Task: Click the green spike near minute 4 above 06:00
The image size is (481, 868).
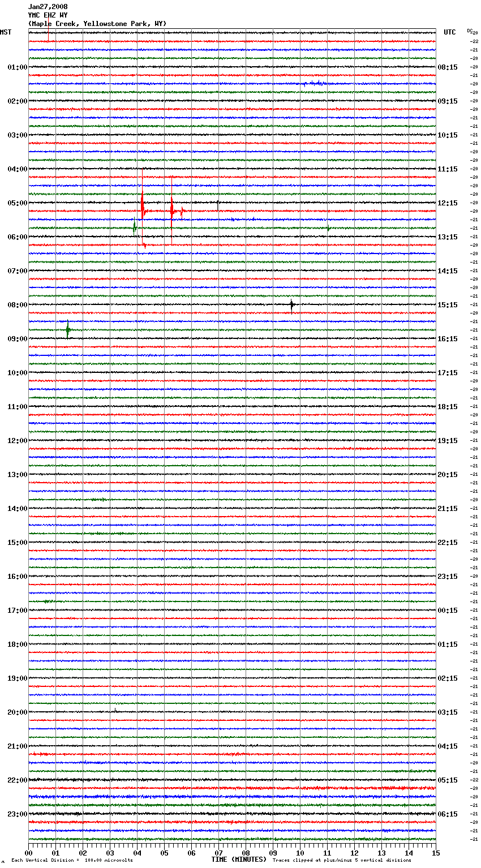Action: tap(135, 229)
